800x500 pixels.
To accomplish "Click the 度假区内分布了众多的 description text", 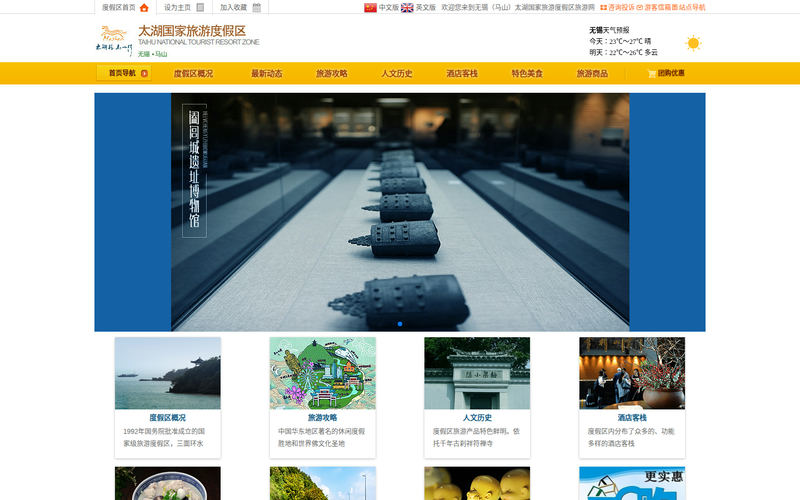I will point(631,437).
